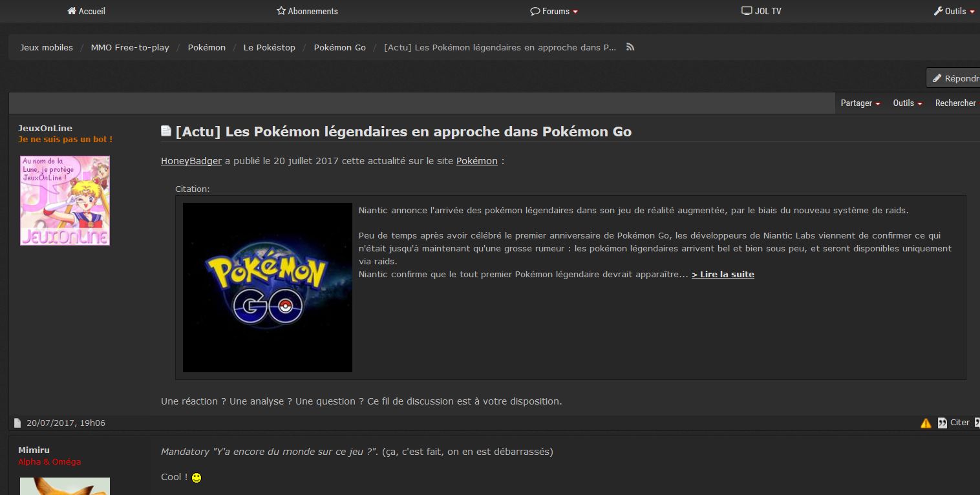Open JOL TV section
980x495 pixels.
coord(762,11)
